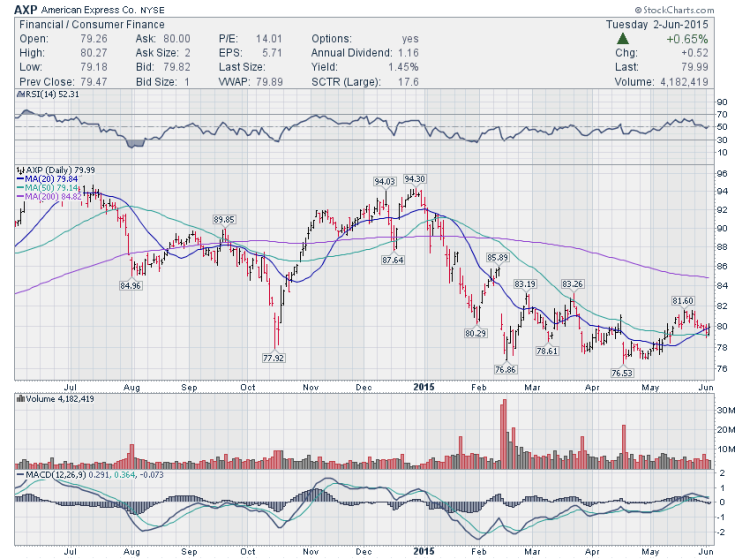The image size is (750, 559).
Task: Click the green up-arrow change indicator
Action: click(622, 39)
